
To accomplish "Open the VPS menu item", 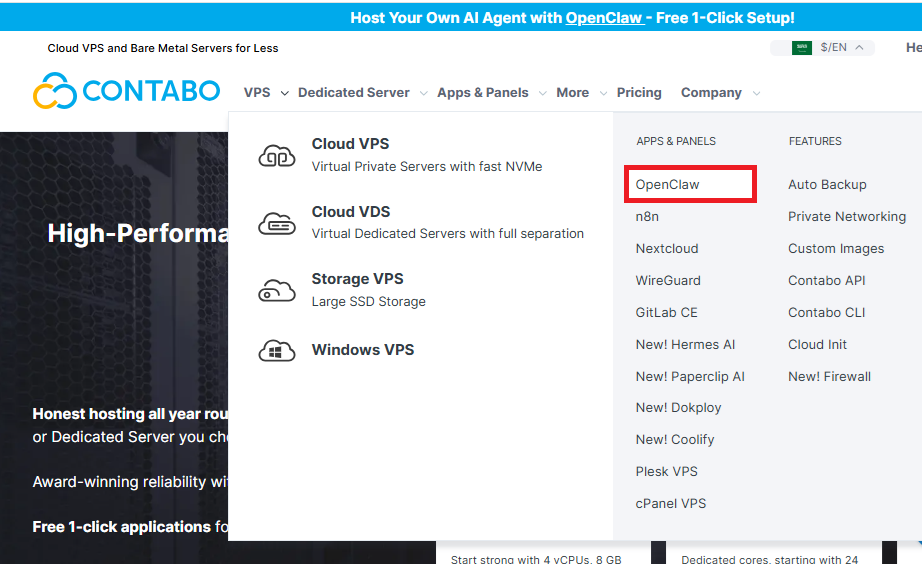I will 257,93.
